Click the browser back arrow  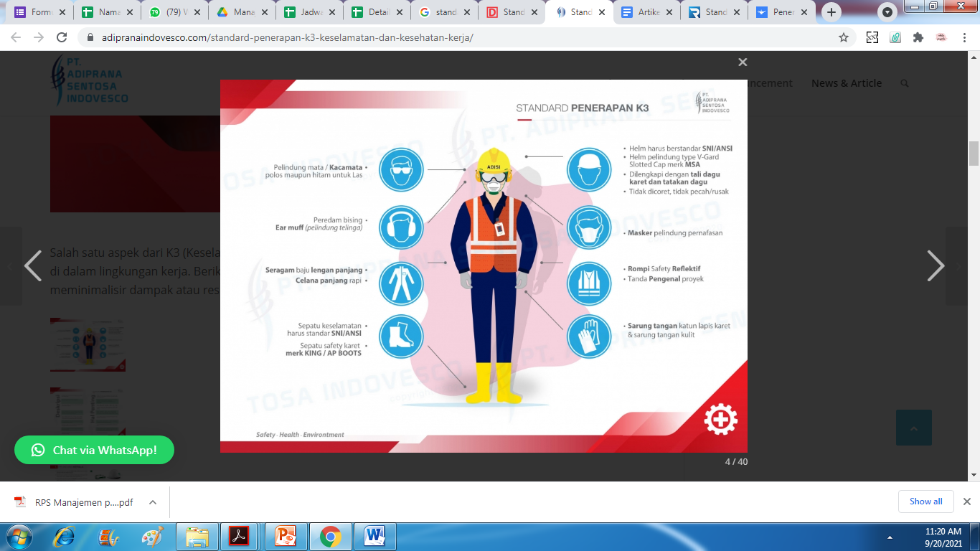(16, 37)
